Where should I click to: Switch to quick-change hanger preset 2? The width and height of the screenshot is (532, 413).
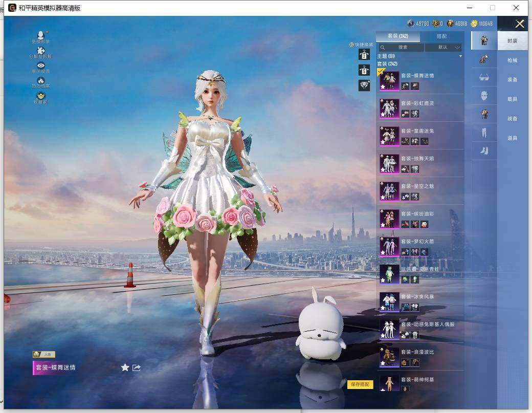pos(364,55)
